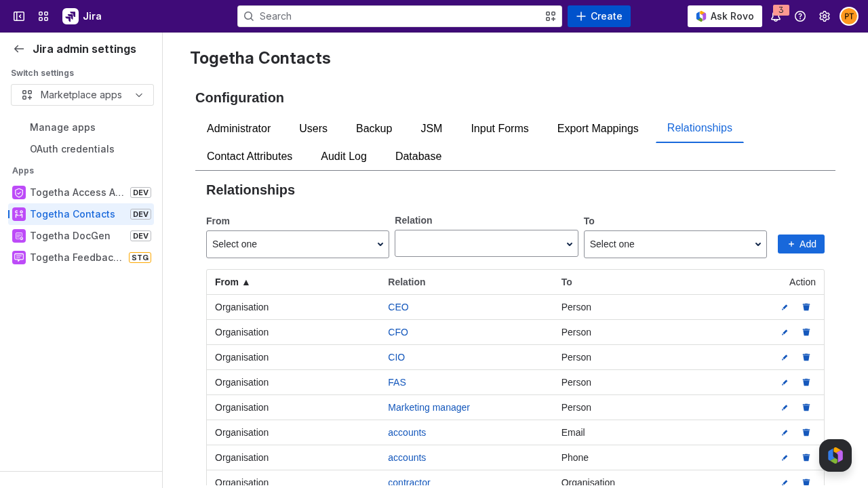Edit the CIO relationship row
Viewport: 868px width, 488px height.
(x=785, y=357)
